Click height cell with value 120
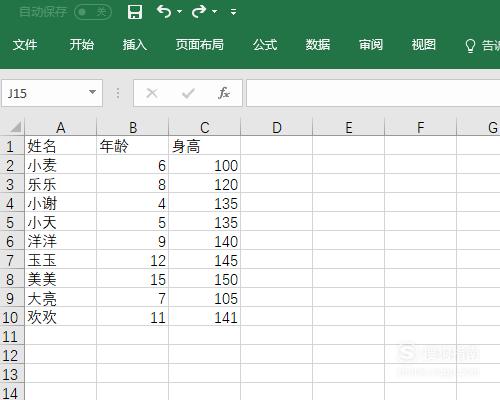This screenshot has height=400, width=500. point(205,184)
